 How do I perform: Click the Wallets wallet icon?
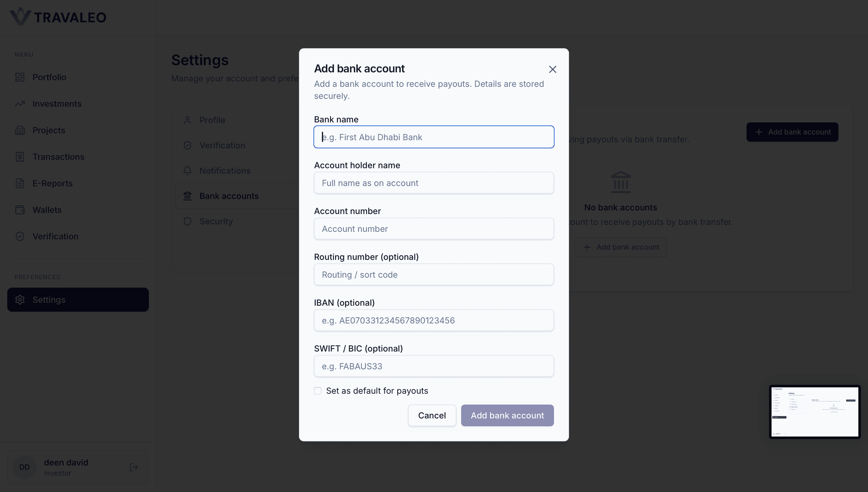[20, 210]
